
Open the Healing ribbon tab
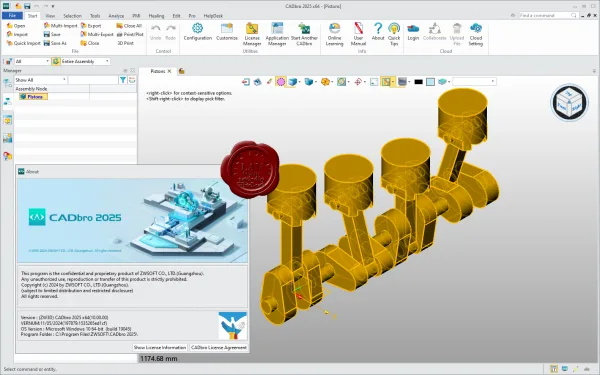[156, 16]
